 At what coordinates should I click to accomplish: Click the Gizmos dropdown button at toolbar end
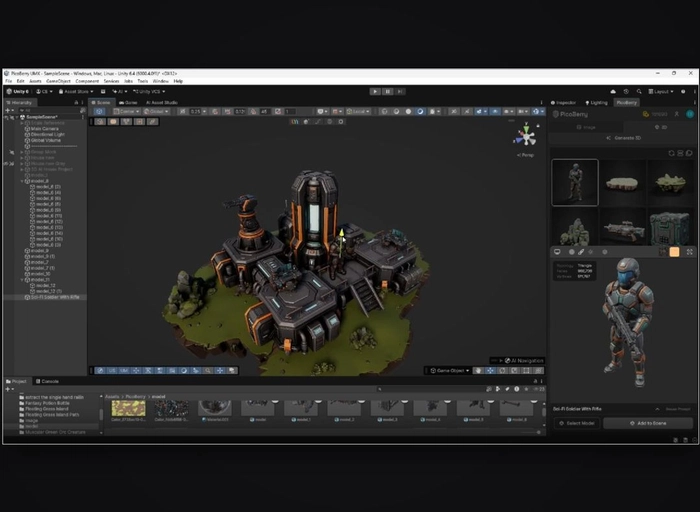click(x=538, y=111)
